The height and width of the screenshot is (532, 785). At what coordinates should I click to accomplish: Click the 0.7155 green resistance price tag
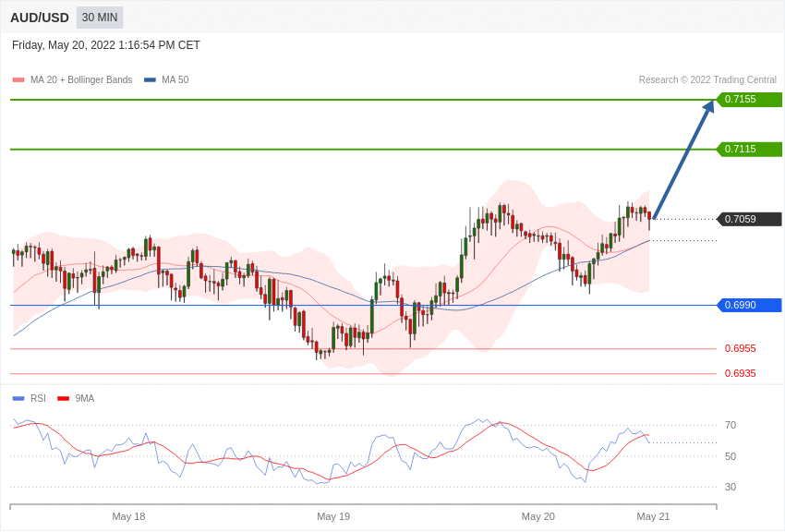(750, 99)
